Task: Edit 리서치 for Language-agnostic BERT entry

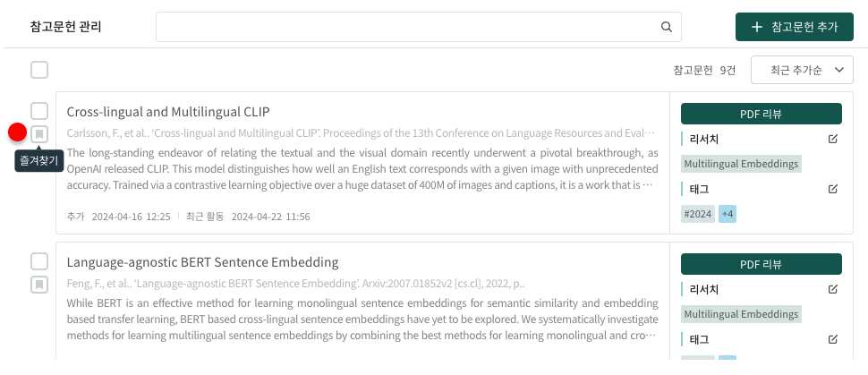Action: pos(833,289)
